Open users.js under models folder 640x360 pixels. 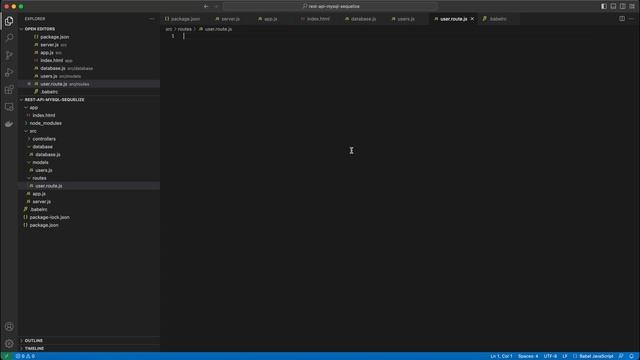[x=44, y=170]
